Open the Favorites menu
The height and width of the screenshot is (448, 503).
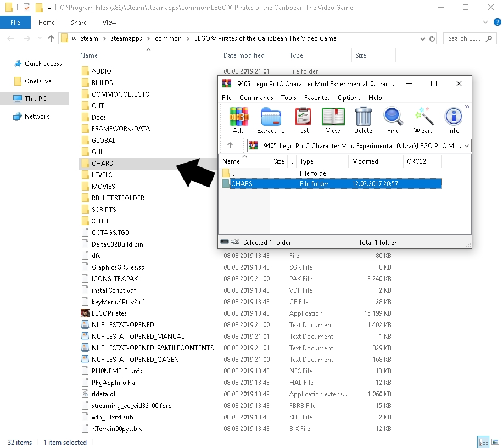(317, 98)
